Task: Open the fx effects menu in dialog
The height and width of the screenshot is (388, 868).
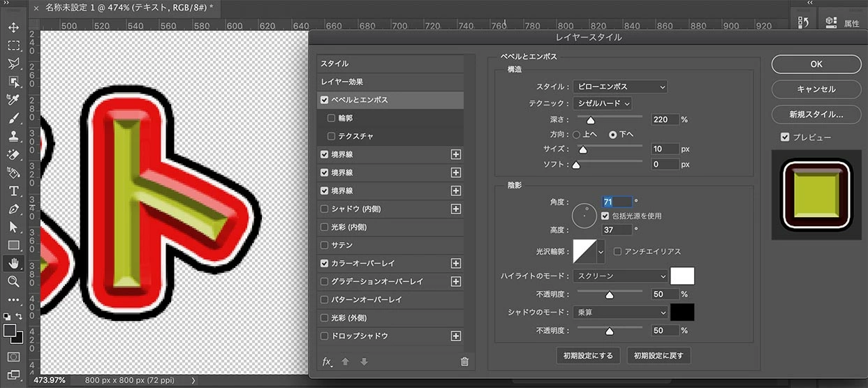Action: pyautogui.click(x=327, y=361)
